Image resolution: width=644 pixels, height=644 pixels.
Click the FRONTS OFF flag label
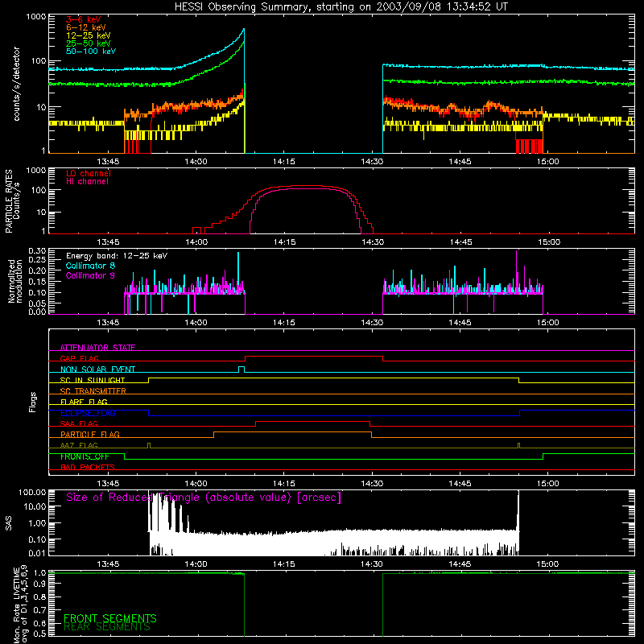tap(85, 456)
